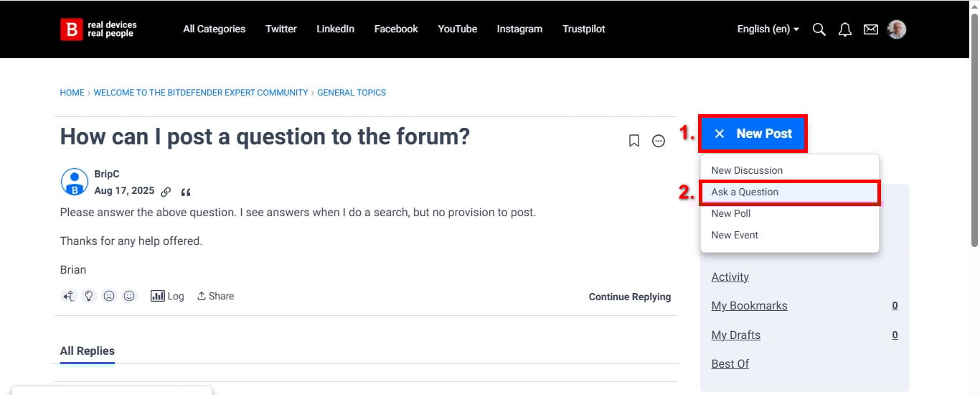
Task: Open the notifications bell icon
Action: tap(845, 29)
